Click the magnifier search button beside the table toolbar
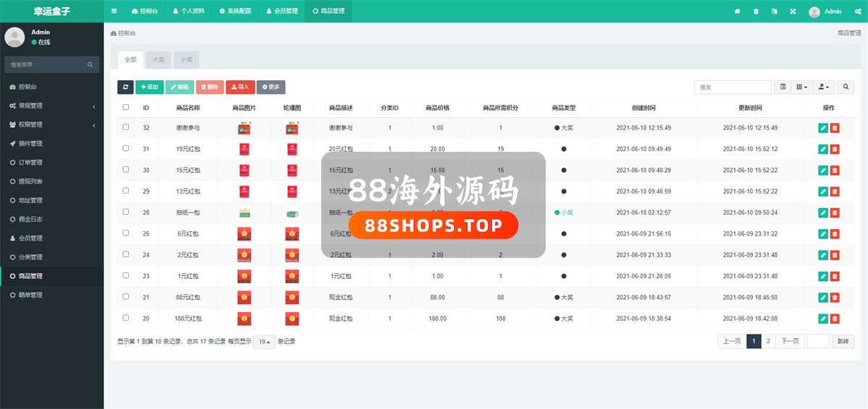The width and height of the screenshot is (868, 409). pyautogui.click(x=847, y=87)
